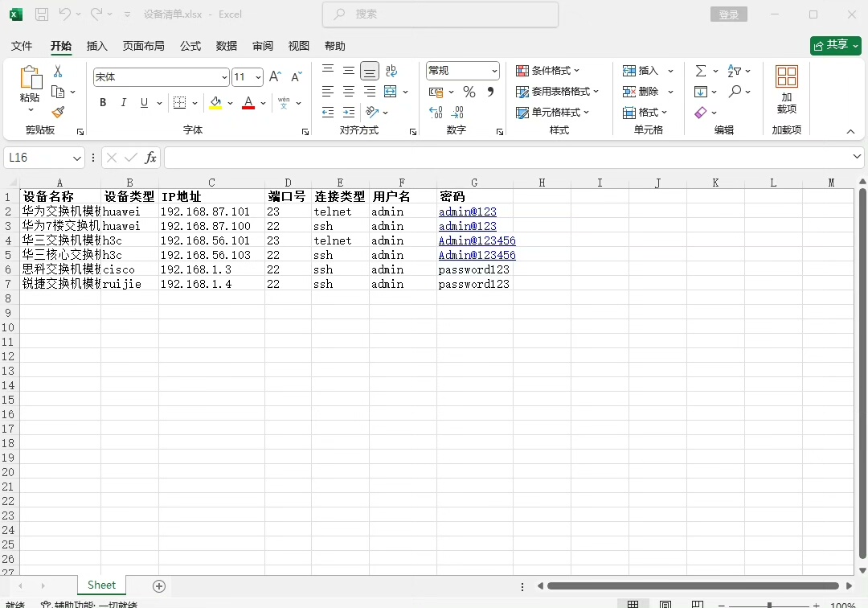Open the 公式 ribbon tab

click(190, 46)
